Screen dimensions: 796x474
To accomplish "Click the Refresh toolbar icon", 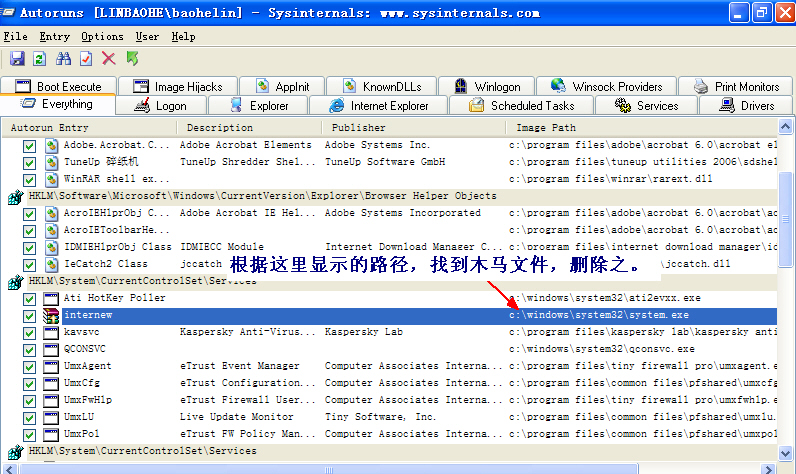I will point(40,59).
